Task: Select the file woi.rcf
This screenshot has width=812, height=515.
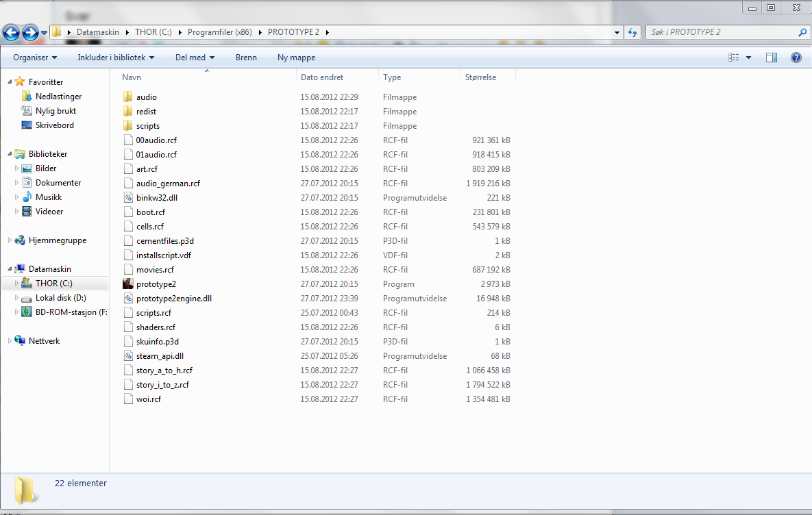Action: pyautogui.click(x=149, y=399)
